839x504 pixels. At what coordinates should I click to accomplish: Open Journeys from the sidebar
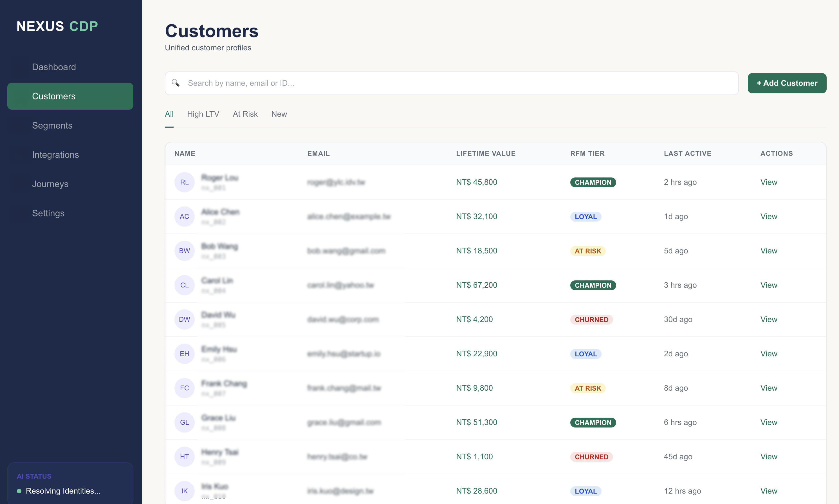tap(50, 184)
